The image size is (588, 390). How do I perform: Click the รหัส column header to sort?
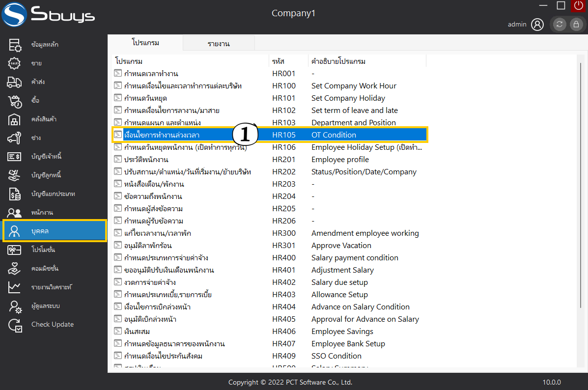pos(278,61)
